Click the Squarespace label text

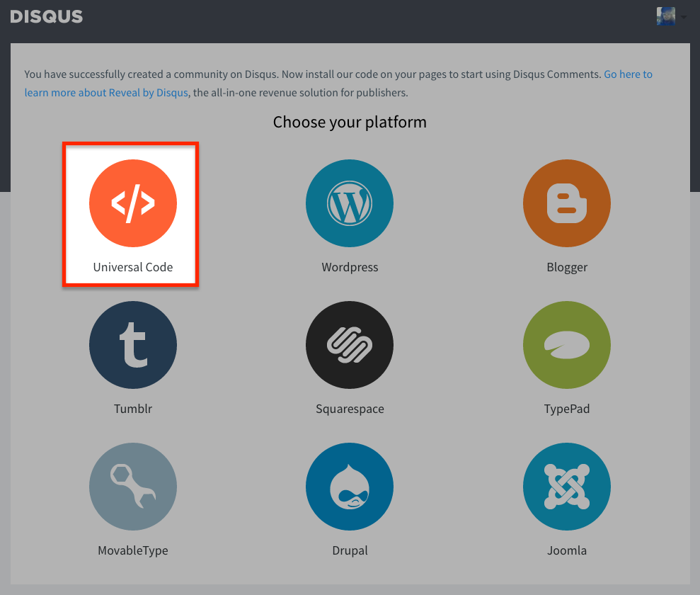point(350,409)
